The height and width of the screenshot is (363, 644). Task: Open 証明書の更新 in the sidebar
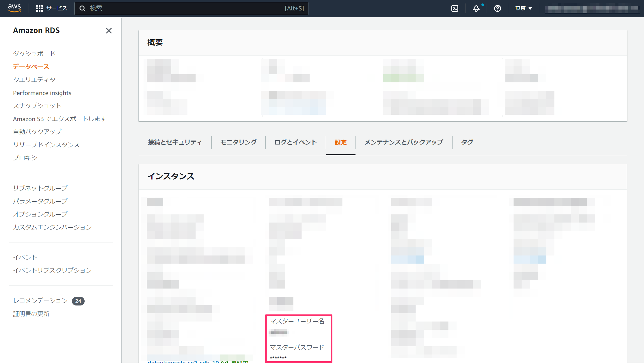coord(31,314)
